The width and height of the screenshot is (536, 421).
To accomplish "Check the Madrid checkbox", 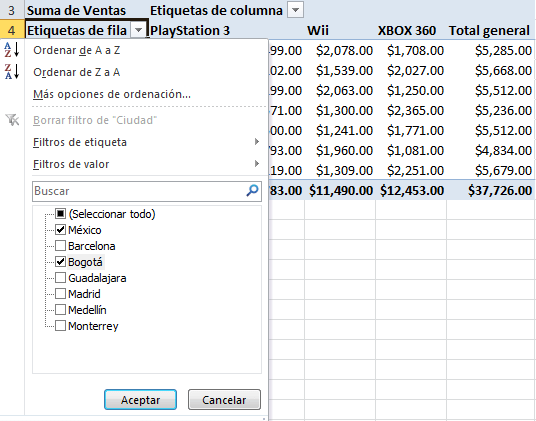I will pyautogui.click(x=60, y=294).
